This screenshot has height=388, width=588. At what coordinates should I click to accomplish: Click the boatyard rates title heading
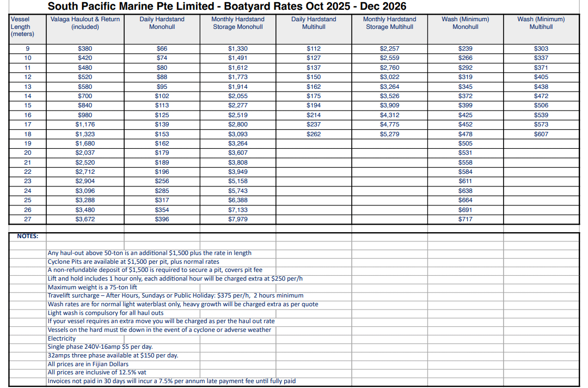coord(227,7)
